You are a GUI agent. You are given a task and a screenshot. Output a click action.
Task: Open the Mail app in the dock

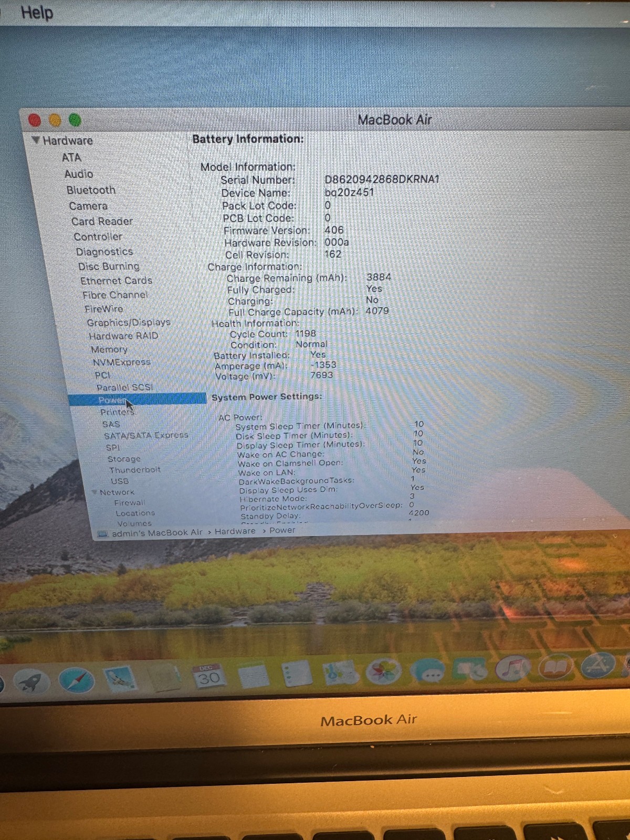pyautogui.click(x=121, y=679)
